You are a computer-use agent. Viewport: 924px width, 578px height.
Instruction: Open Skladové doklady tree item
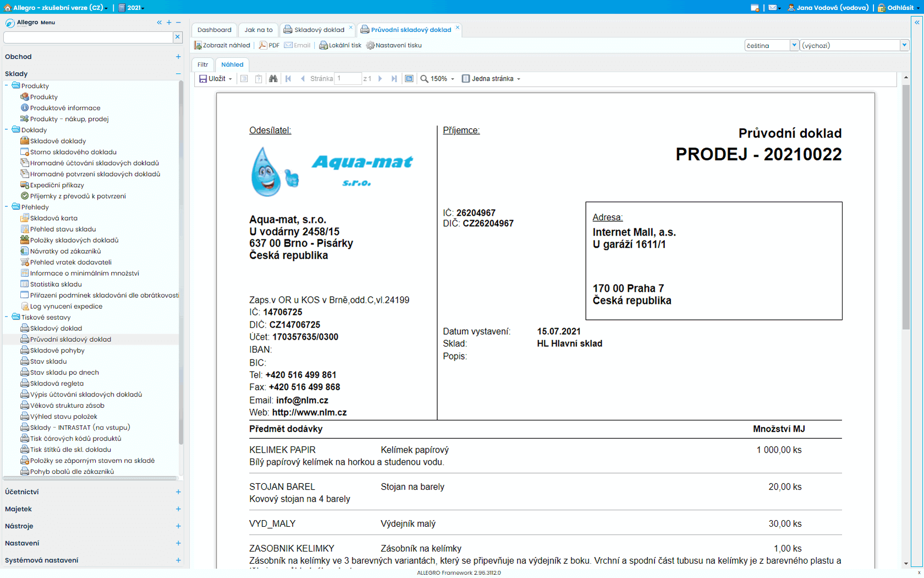[x=58, y=141]
